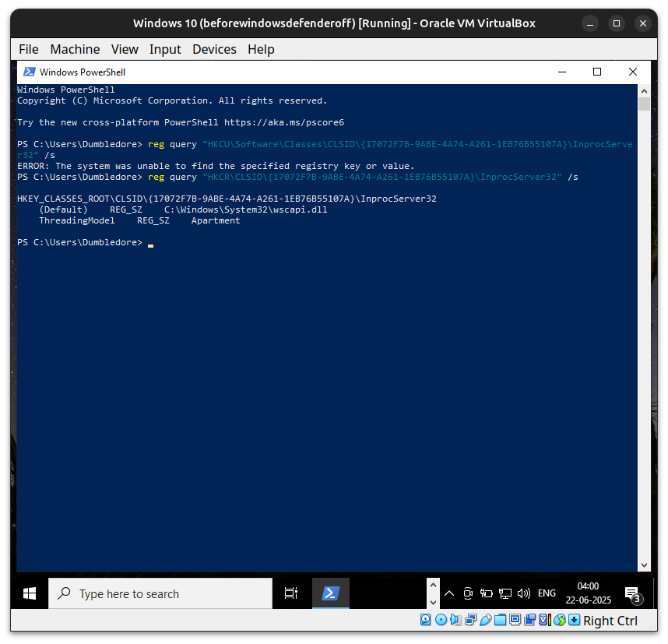
Task: Click the optical drive indicator in VirtualBox status bar
Action: [441, 620]
